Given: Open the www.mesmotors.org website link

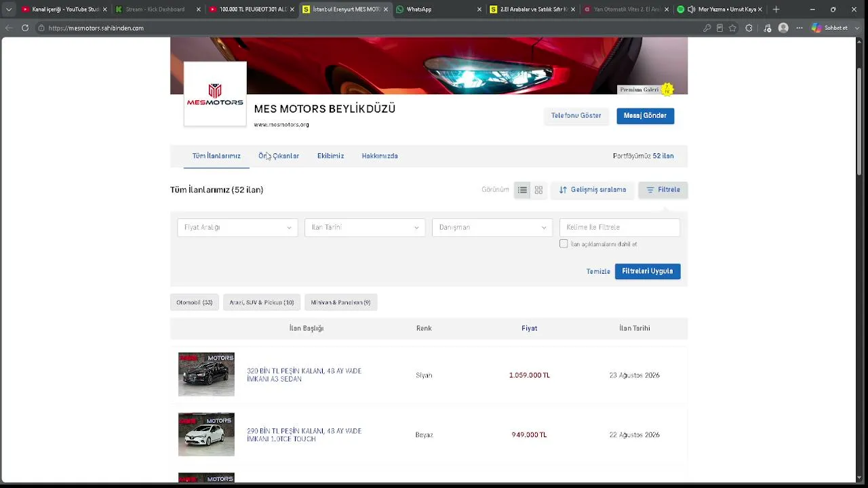Looking at the screenshot, I should 281,125.
